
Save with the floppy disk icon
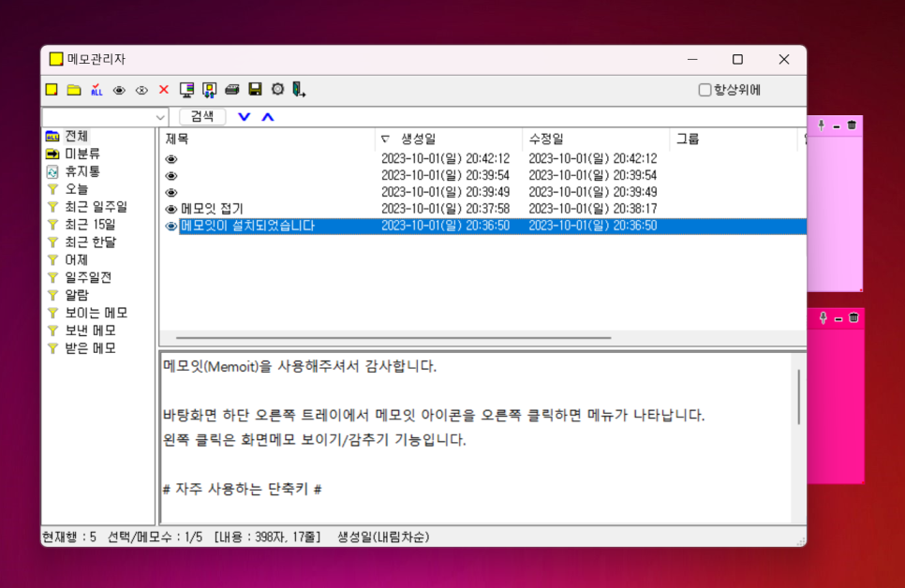pyautogui.click(x=255, y=89)
